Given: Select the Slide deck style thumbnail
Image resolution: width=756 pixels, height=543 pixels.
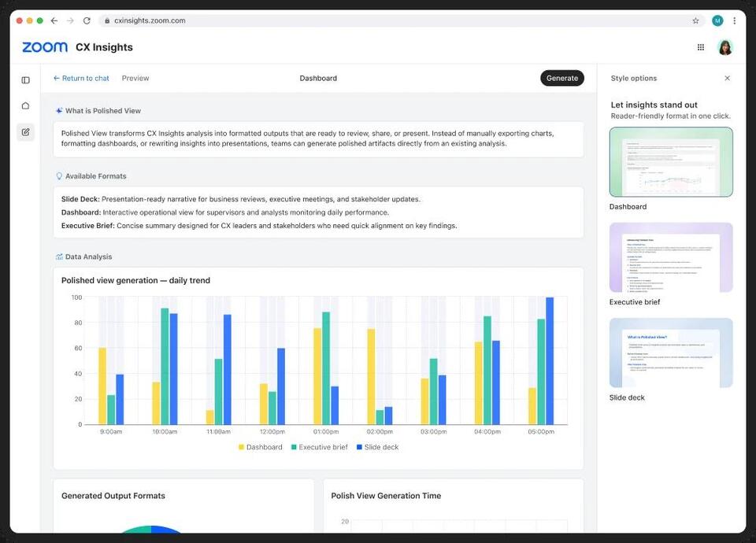Looking at the screenshot, I should tap(671, 353).
